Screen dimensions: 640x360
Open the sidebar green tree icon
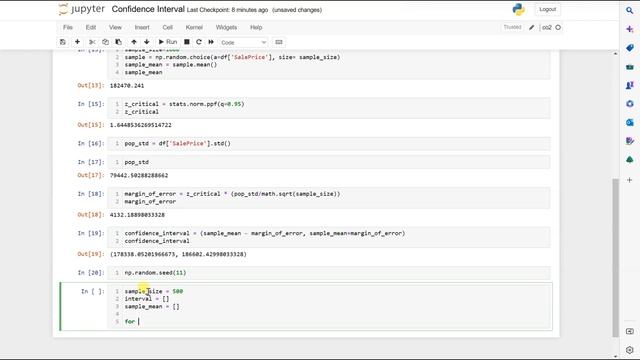629,160
